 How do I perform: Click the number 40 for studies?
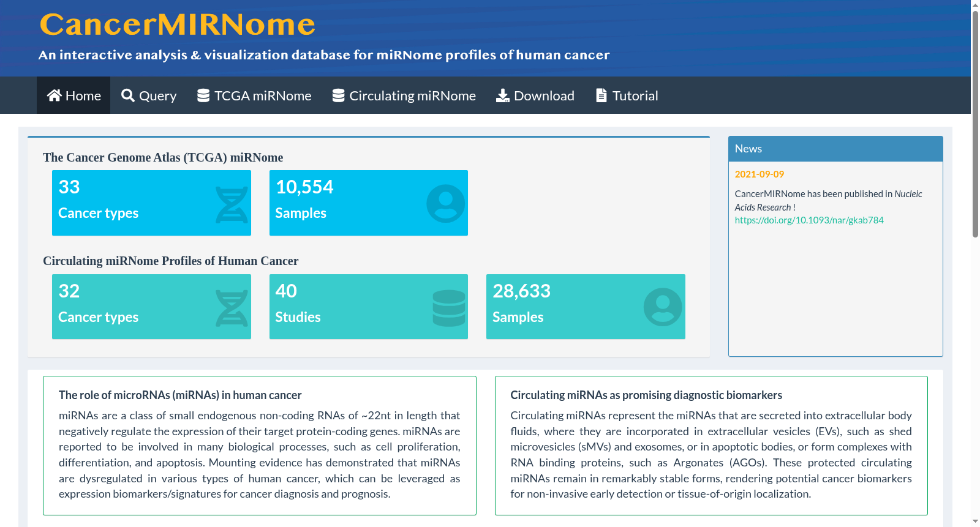[286, 291]
